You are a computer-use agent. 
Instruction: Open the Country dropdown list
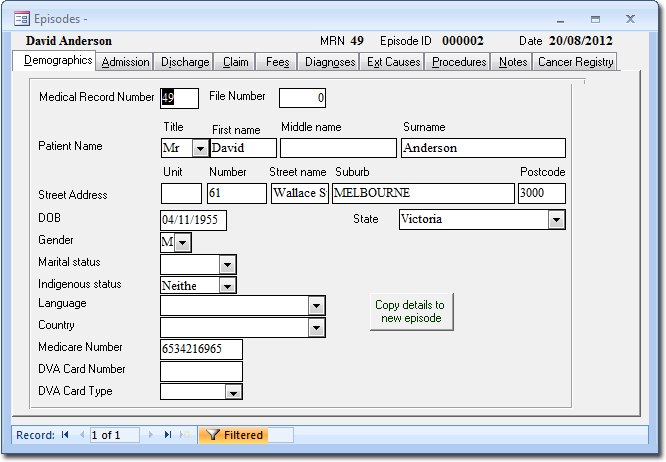316,328
